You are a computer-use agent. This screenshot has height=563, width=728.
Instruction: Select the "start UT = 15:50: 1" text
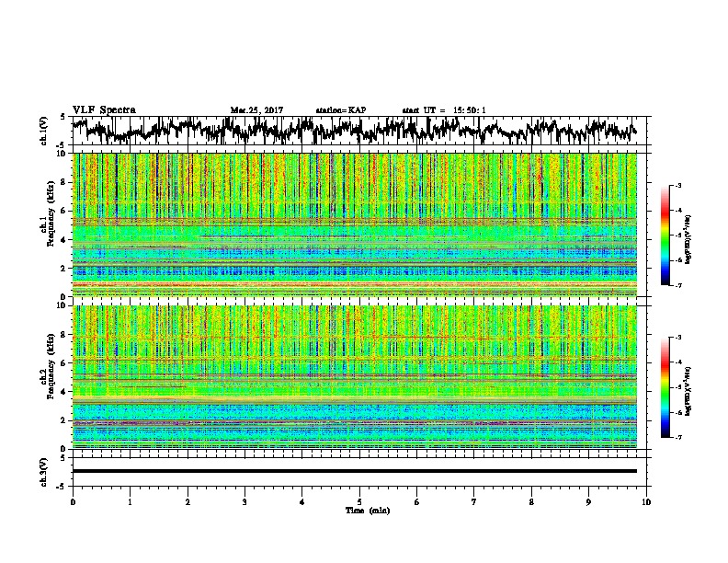tap(444, 110)
